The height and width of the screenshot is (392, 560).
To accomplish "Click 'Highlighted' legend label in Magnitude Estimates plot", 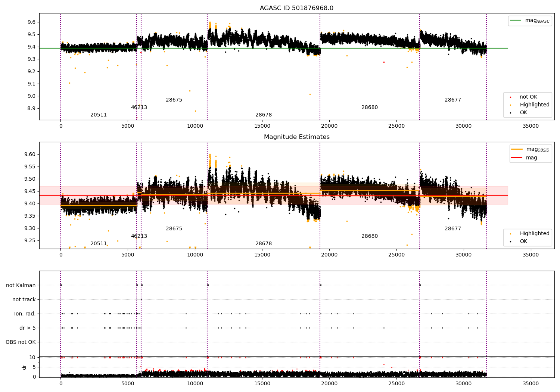I will (x=535, y=234).
